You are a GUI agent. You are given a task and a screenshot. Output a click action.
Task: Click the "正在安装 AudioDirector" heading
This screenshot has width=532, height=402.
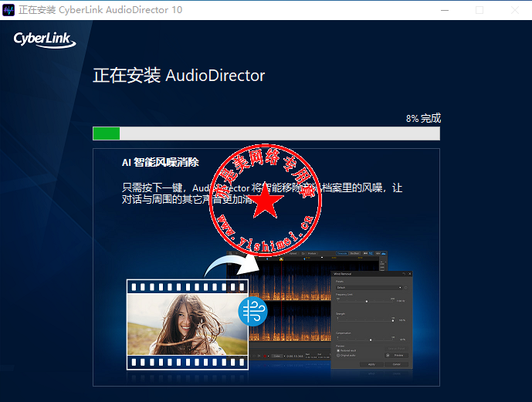179,76
